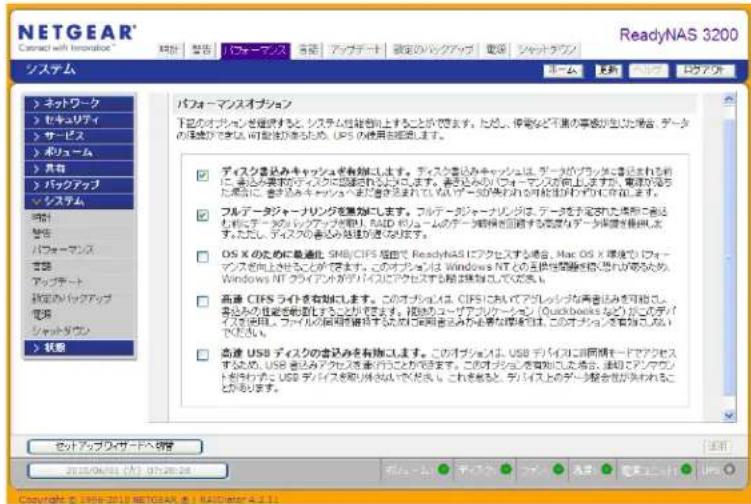Collapse the システム sidebar section
The width and height of the screenshot is (751, 504).
(79, 201)
